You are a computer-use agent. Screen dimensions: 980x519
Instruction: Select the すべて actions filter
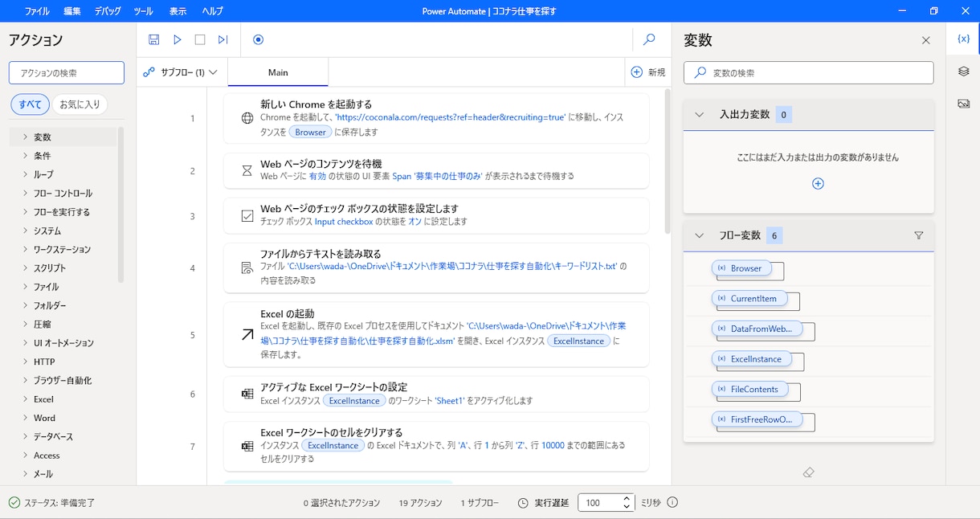pyautogui.click(x=31, y=104)
